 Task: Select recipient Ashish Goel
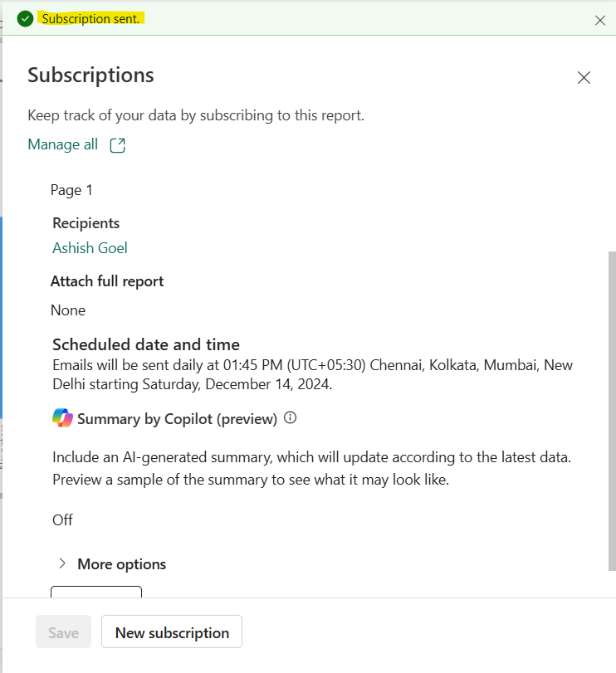click(89, 247)
